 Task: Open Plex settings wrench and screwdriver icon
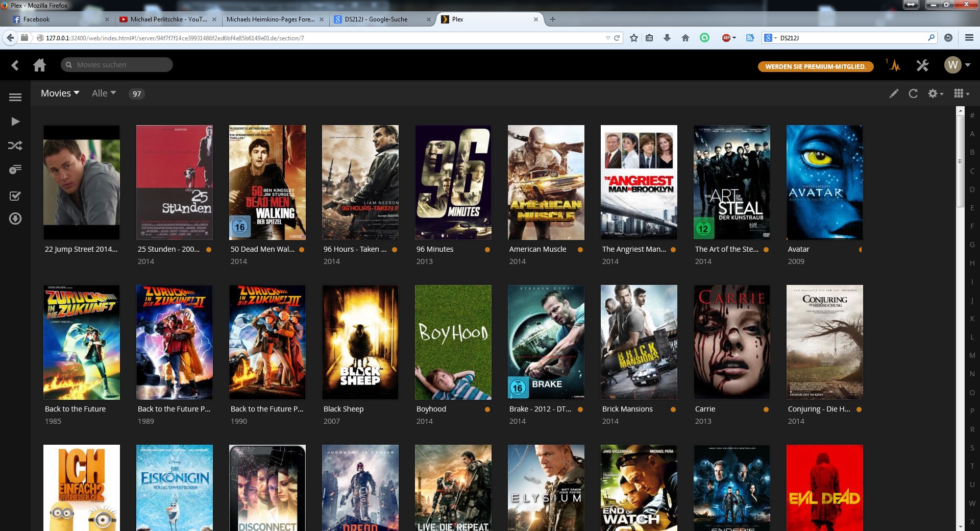922,65
